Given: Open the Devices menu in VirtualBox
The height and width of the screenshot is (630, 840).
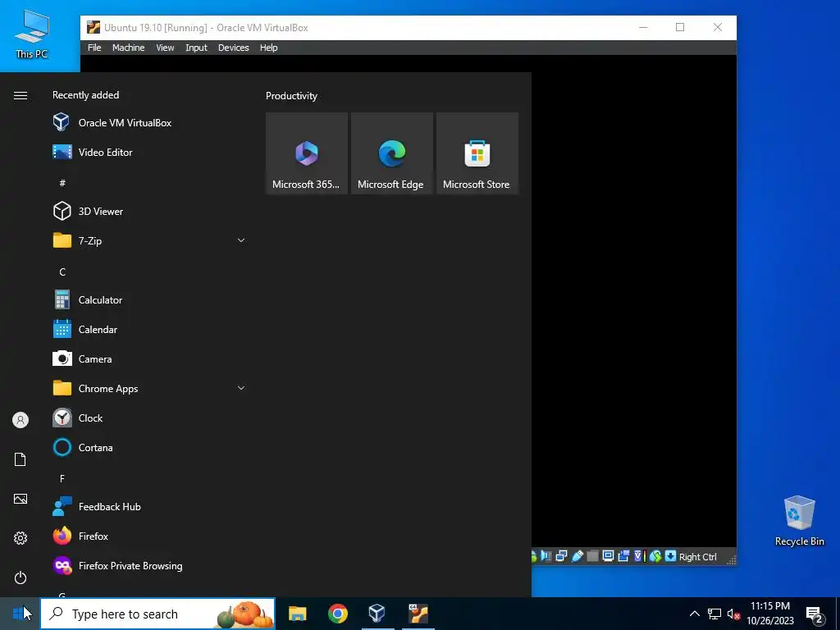Looking at the screenshot, I should (x=234, y=48).
